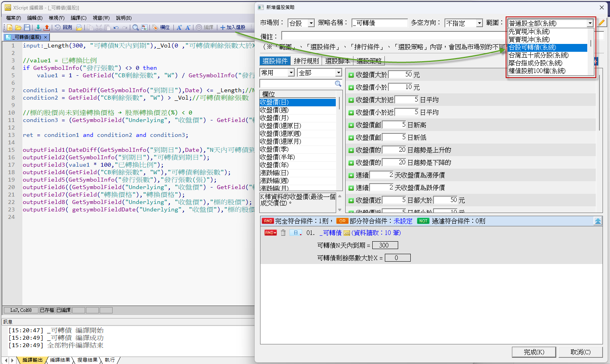
Task: Open the 常用 category dropdown
Action: click(x=277, y=73)
